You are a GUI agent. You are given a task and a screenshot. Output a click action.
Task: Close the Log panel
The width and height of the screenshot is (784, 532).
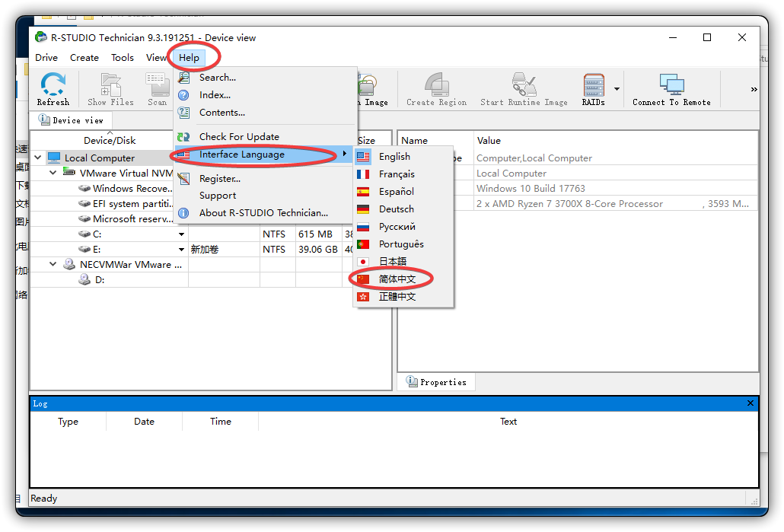[750, 403]
